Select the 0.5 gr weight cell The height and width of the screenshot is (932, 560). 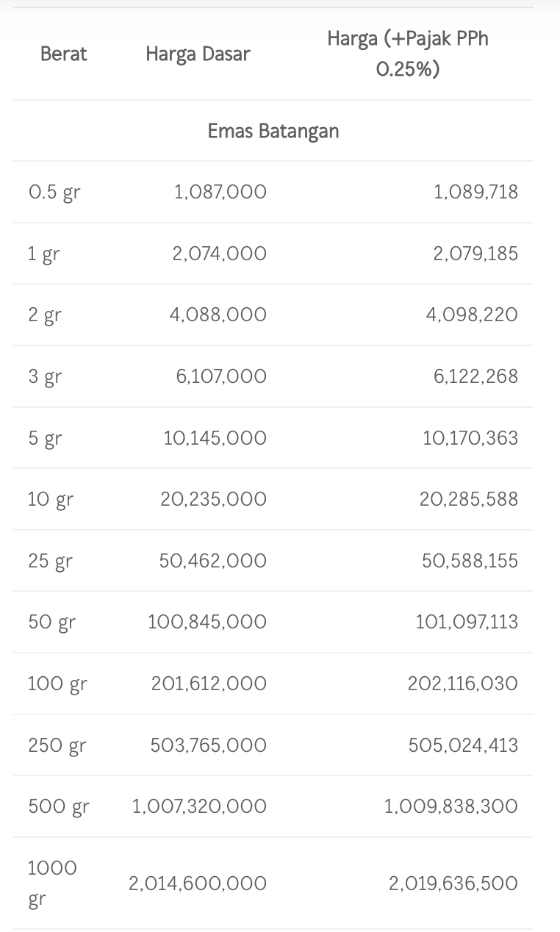coord(54,193)
